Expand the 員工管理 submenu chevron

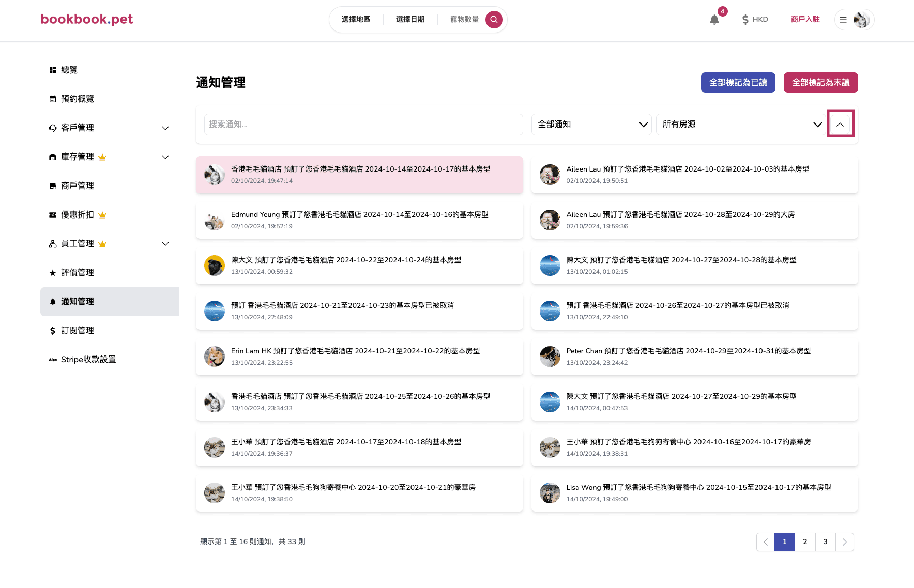point(165,244)
